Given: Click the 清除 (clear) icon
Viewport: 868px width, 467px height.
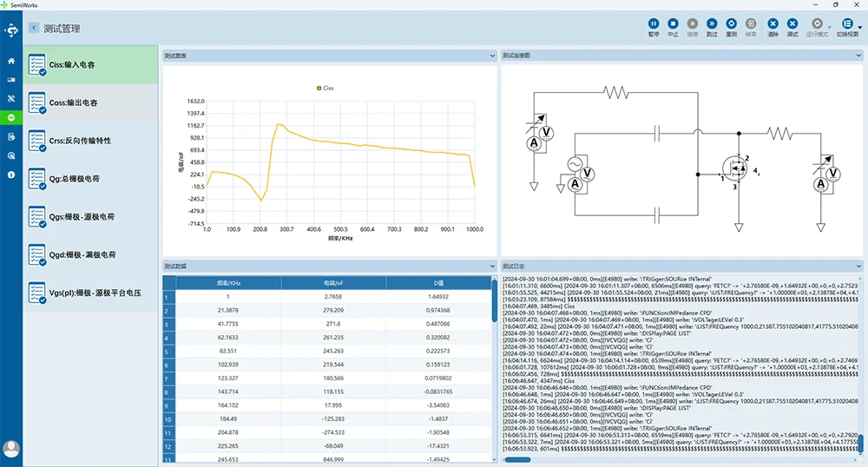Looking at the screenshot, I should pos(773,23).
